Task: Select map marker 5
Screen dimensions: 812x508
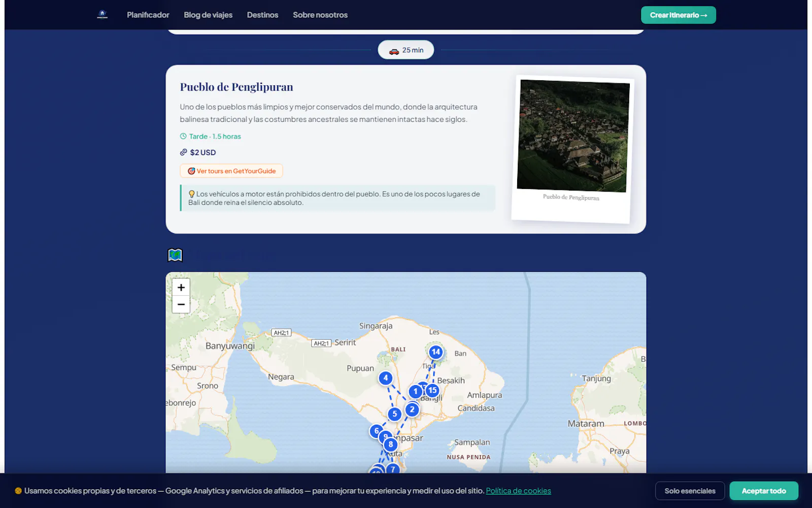Action: tap(395, 414)
